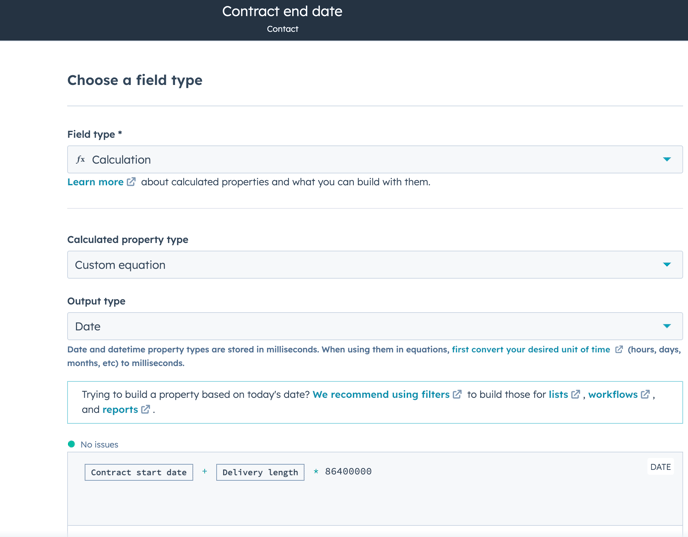Open the Field type Calculation dropdown
The width and height of the screenshot is (688, 537).
pyautogui.click(x=375, y=159)
